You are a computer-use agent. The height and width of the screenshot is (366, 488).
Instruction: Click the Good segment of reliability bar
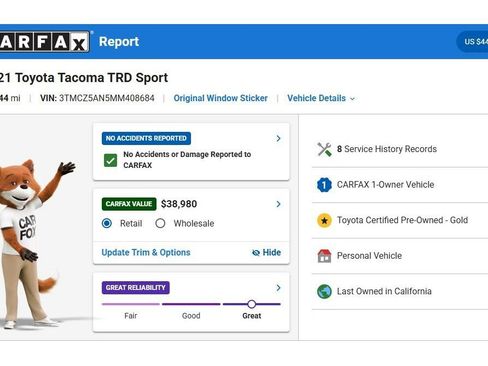[191, 304]
